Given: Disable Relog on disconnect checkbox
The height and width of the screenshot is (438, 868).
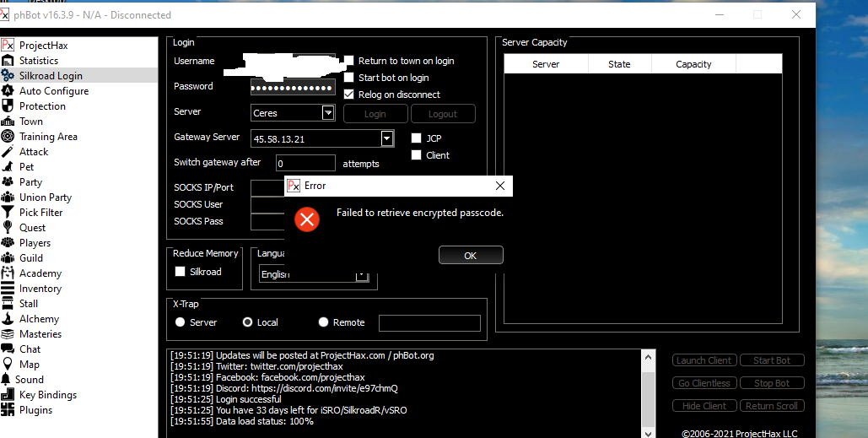Looking at the screenshot, I should tap(349, 95).
